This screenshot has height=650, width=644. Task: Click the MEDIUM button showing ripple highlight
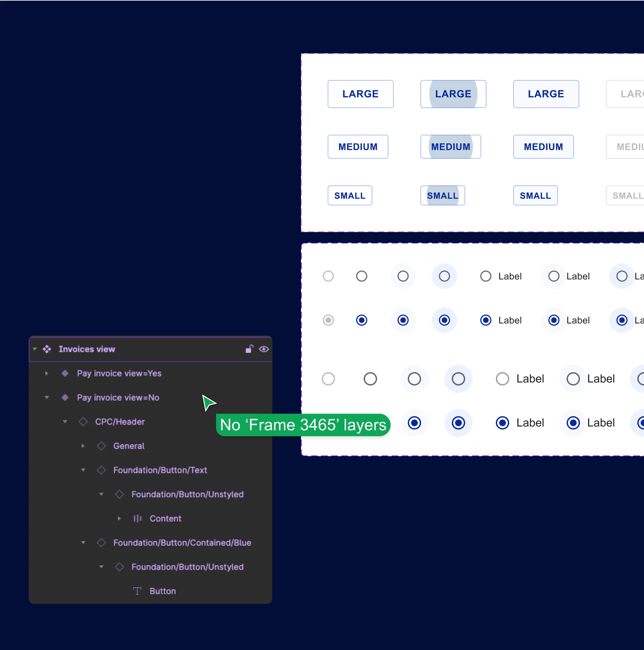[451, 147]
